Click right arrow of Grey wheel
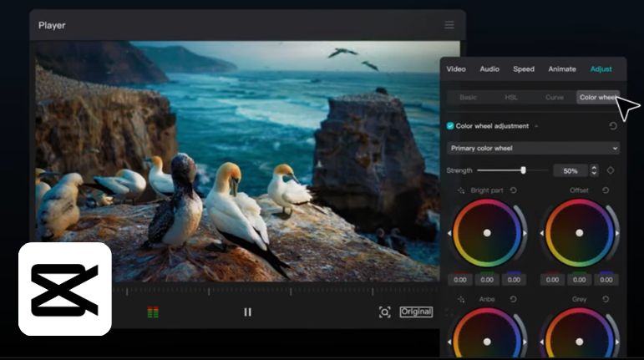This screenshot has height=360, width=644. [617, 342]
